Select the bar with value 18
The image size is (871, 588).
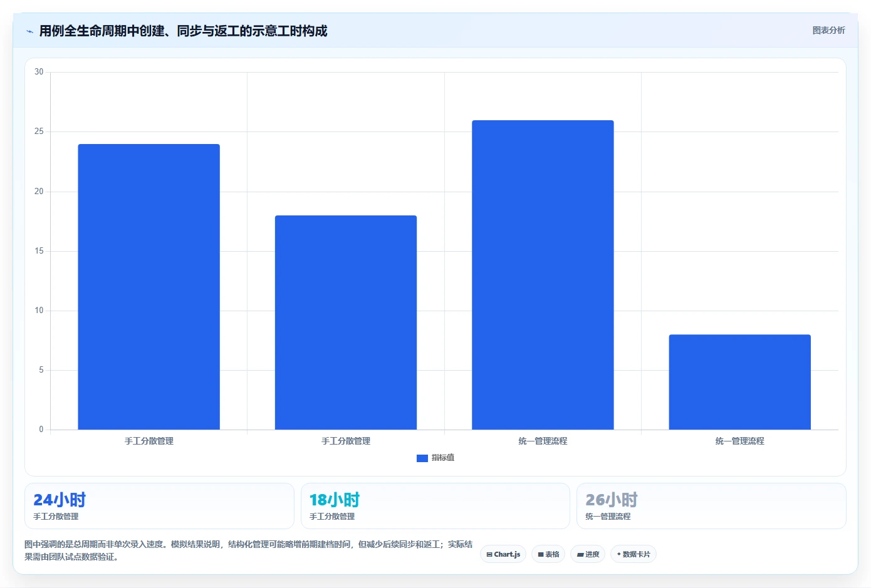tap(346, 322)
